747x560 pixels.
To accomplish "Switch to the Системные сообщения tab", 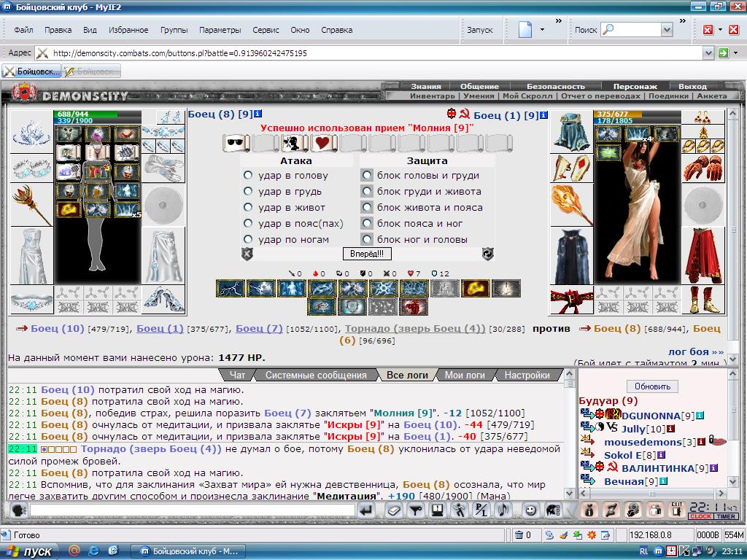I will pos(316,376).
